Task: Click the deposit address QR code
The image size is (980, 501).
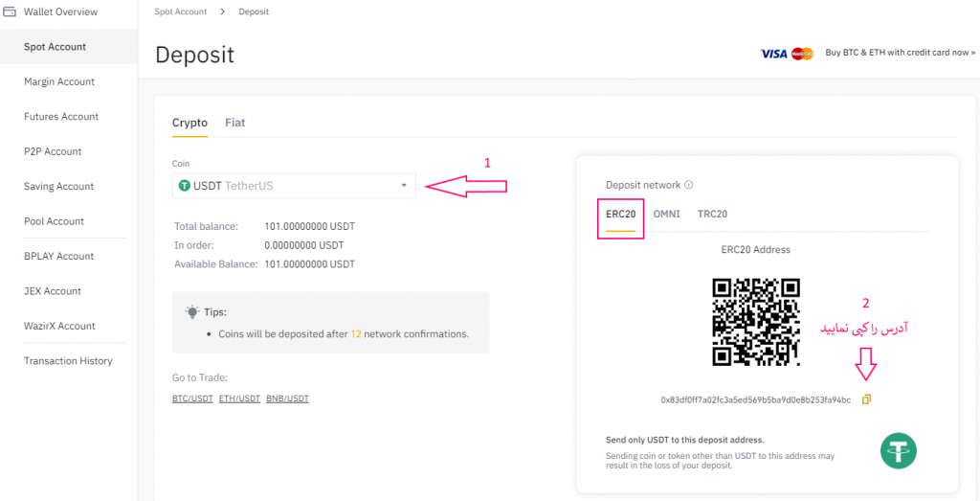Action: 756,322
